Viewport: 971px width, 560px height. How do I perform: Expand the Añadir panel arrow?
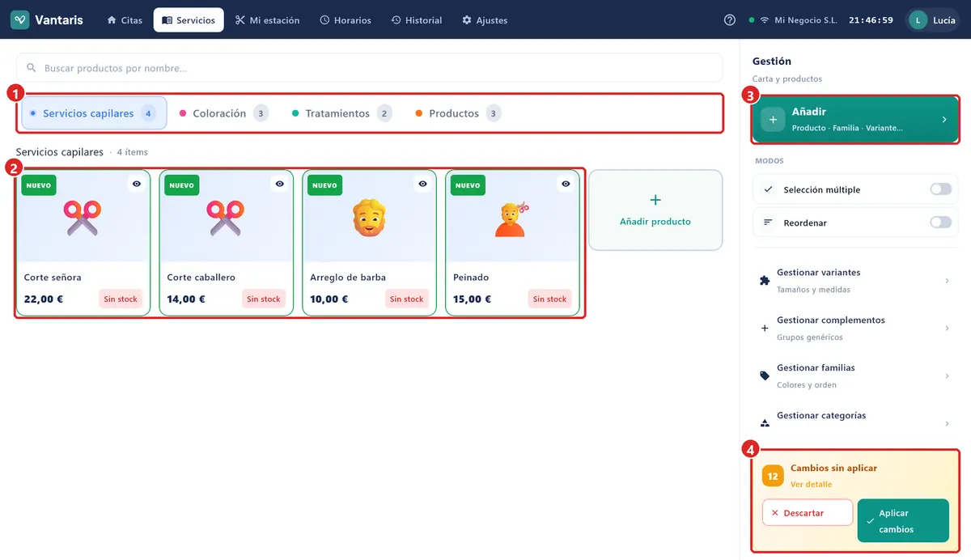[x=943, y=120]
